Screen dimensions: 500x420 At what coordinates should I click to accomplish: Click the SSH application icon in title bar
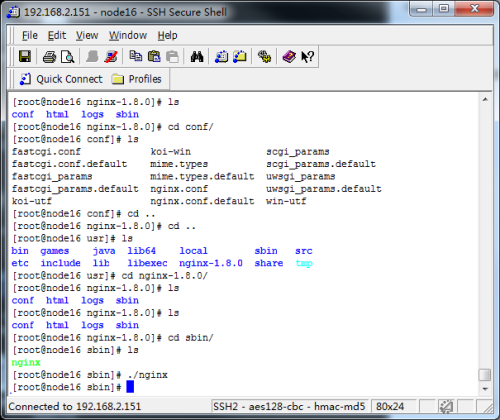pos(13,12)
